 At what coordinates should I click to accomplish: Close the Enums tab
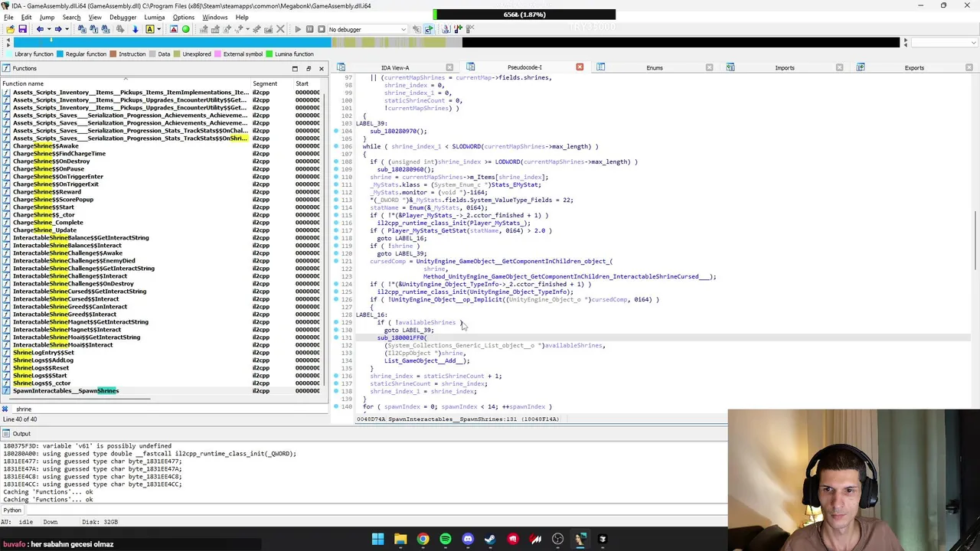[x=709, y=68]
